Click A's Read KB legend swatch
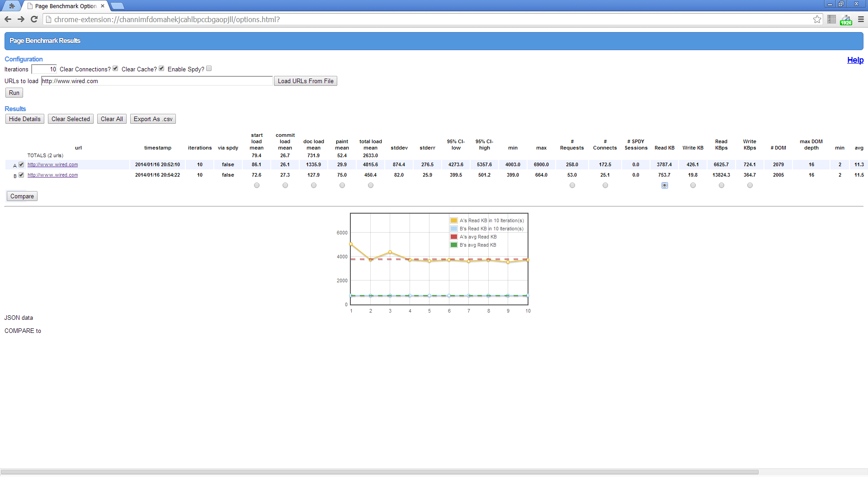Image resolution: width=868 pixels, height=477 pixels. coord(454,220)
